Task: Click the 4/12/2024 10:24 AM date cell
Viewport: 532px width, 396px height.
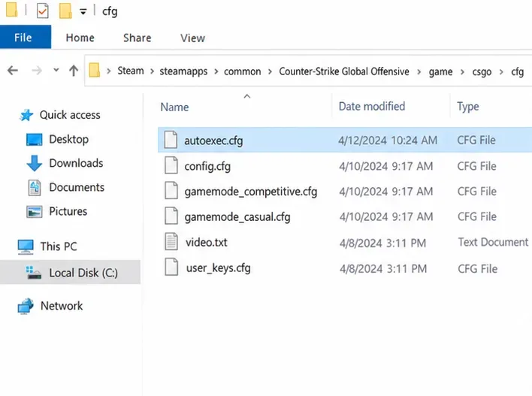Action: point(388,141)
